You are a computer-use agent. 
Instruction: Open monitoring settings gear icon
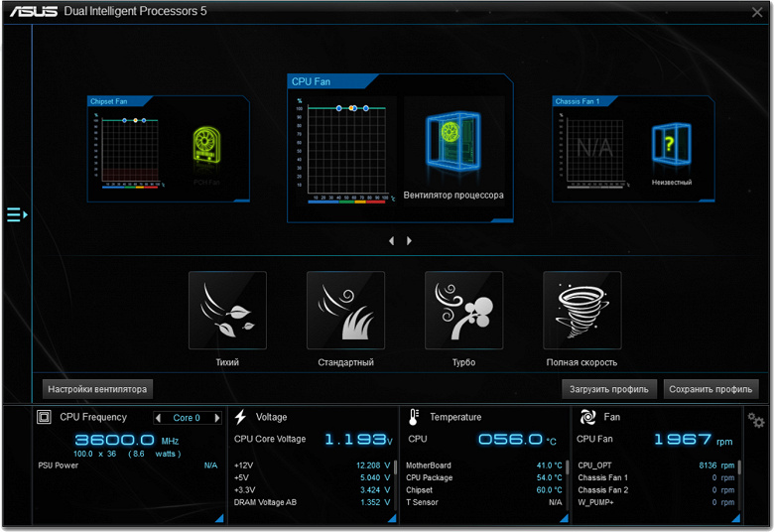(x=756, y=421)
